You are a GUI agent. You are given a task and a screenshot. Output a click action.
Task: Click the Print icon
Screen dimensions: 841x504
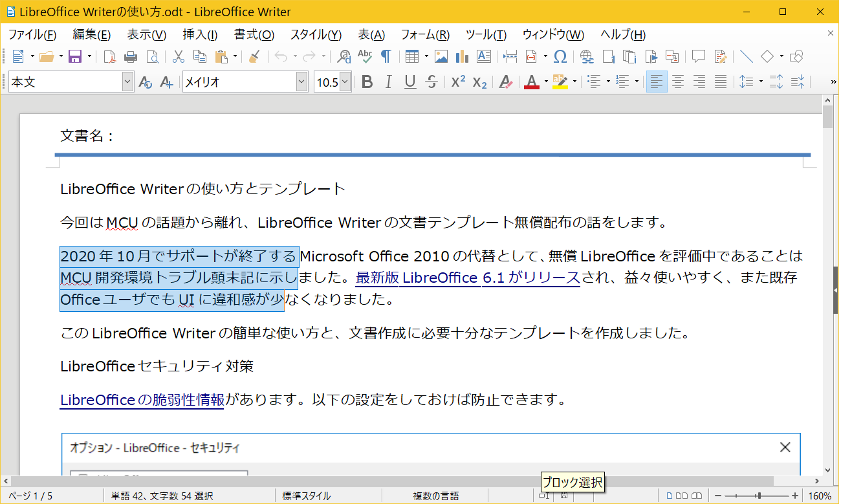(x=131, y=57)
